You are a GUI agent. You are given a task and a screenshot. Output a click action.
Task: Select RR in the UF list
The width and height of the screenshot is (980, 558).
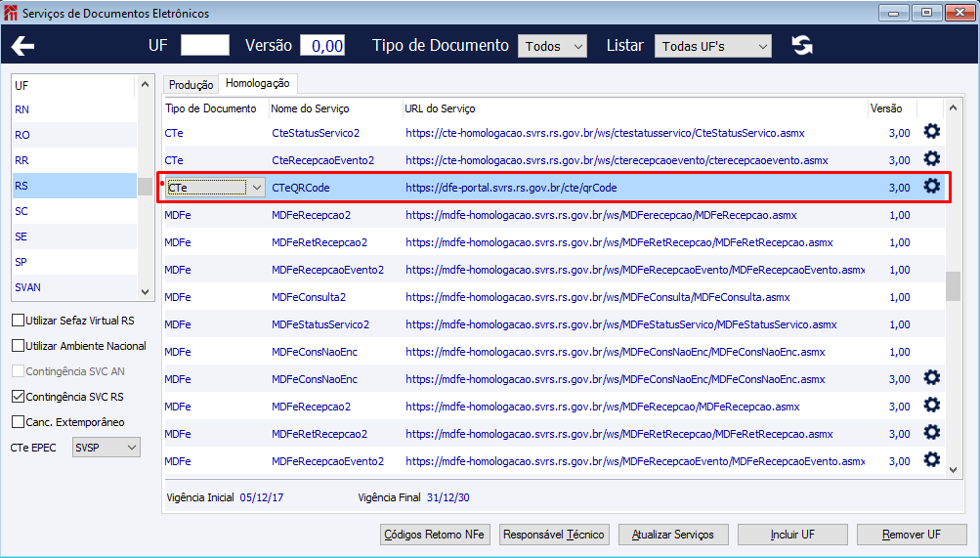74,160
